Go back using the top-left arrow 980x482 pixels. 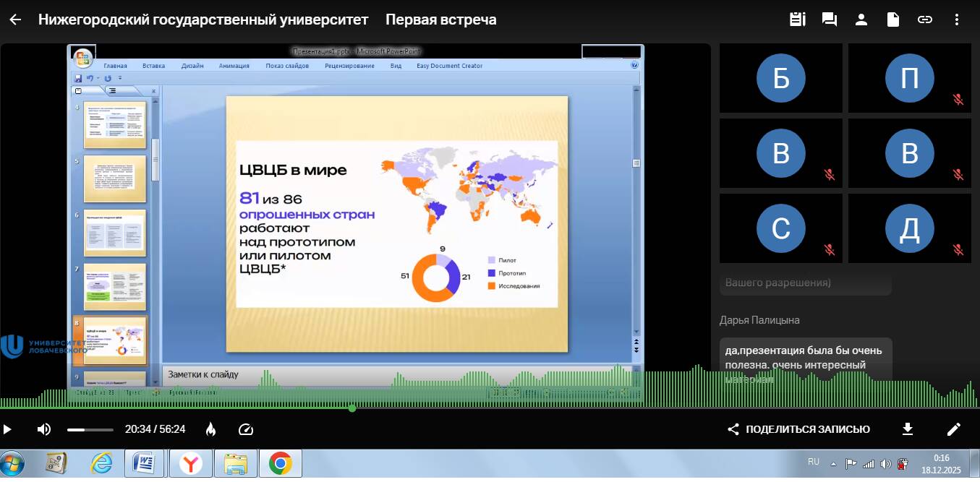pos(14,20)
